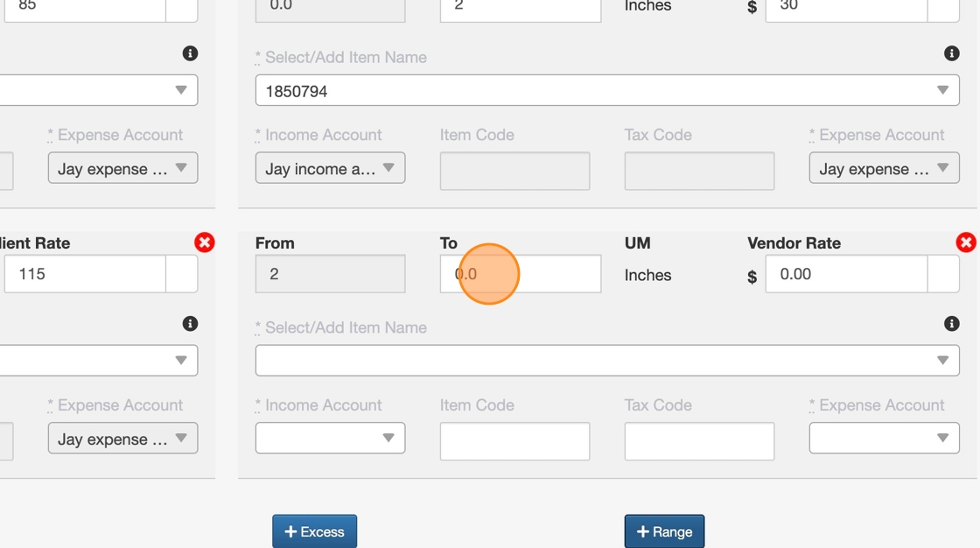Click the far-left info icon in top row
Viewport: 980px width, 548px height.
point(190,53)
